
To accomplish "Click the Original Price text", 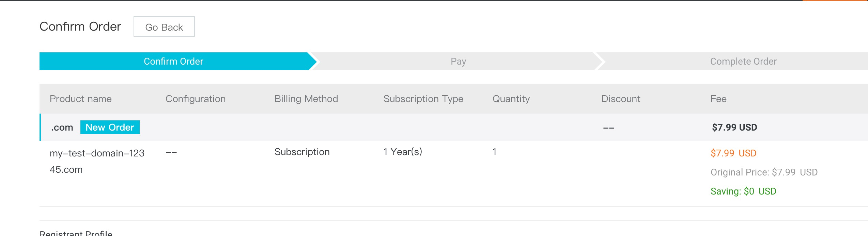I will point(764,172).
